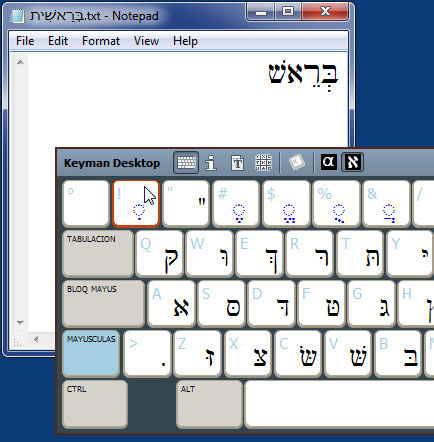Viewport: 434px width, 442px height.
Task: Click the degree symbol key
Action: [86, 204]
